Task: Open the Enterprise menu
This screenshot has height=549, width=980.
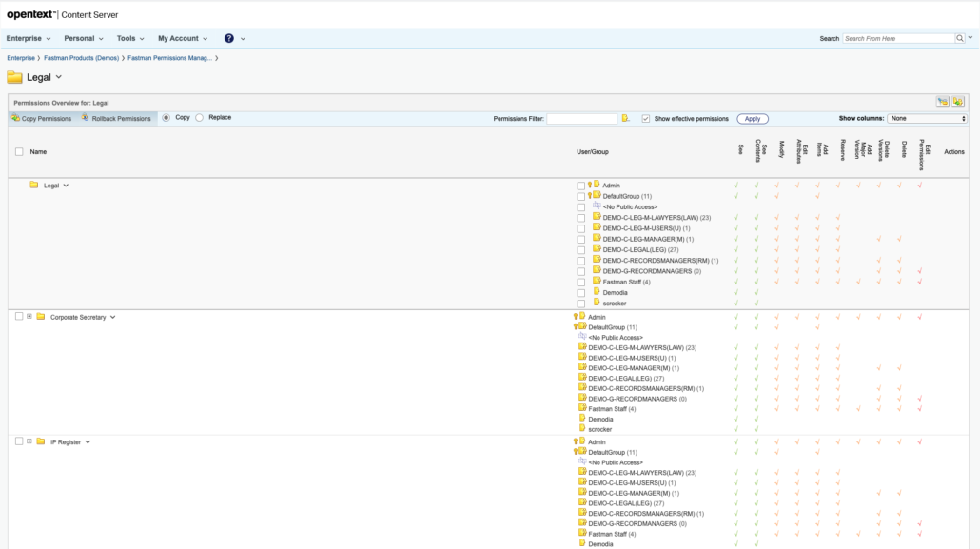Action: (29, 38)
